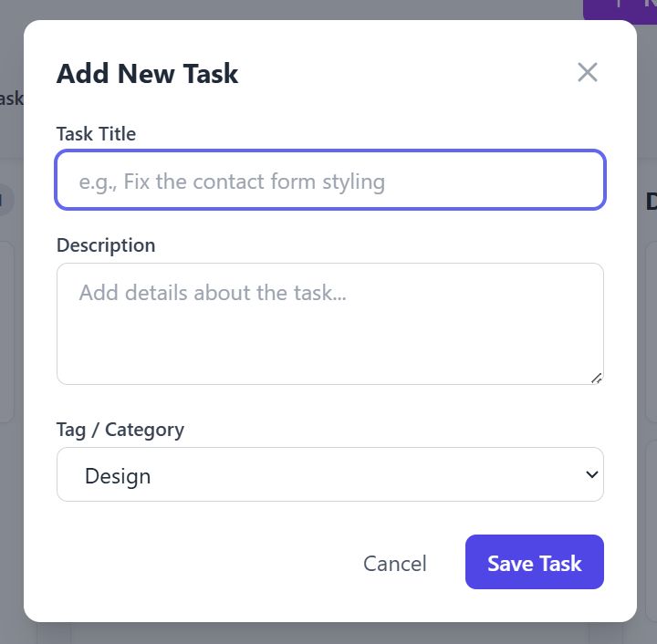Click the dimmed backdrop below the dialog
The height and width of the screenshot is (644, 657).
(328, 634)
